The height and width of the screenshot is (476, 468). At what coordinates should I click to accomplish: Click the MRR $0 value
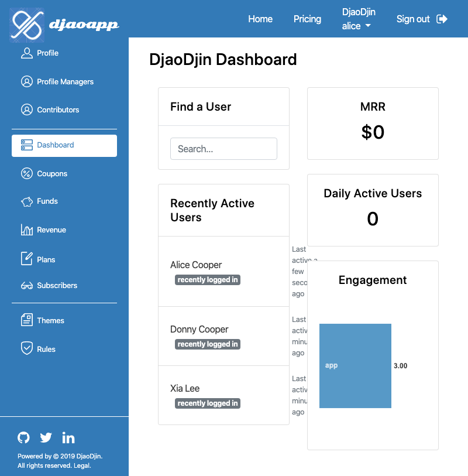(373, 132)
